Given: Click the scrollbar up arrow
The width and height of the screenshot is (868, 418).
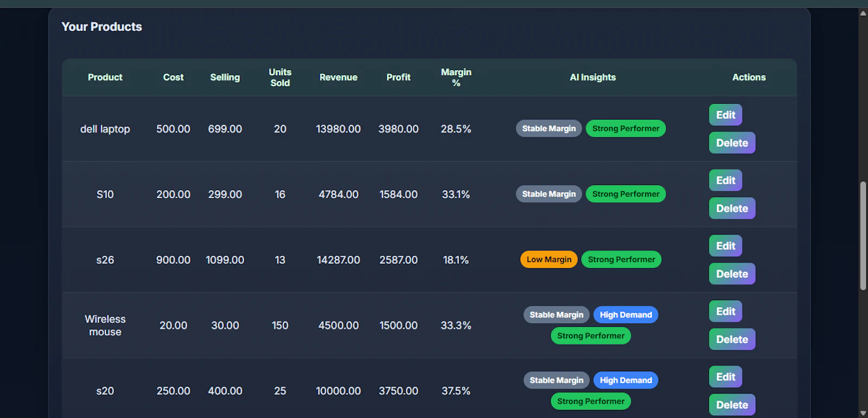Looking at the screenshot, I should click(x=863, y=13).
